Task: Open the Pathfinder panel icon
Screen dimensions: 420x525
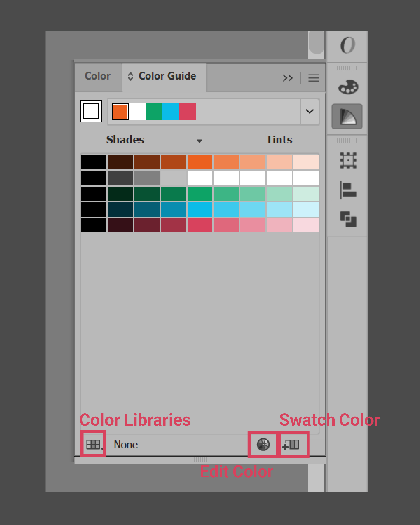Action: (348, 219)
